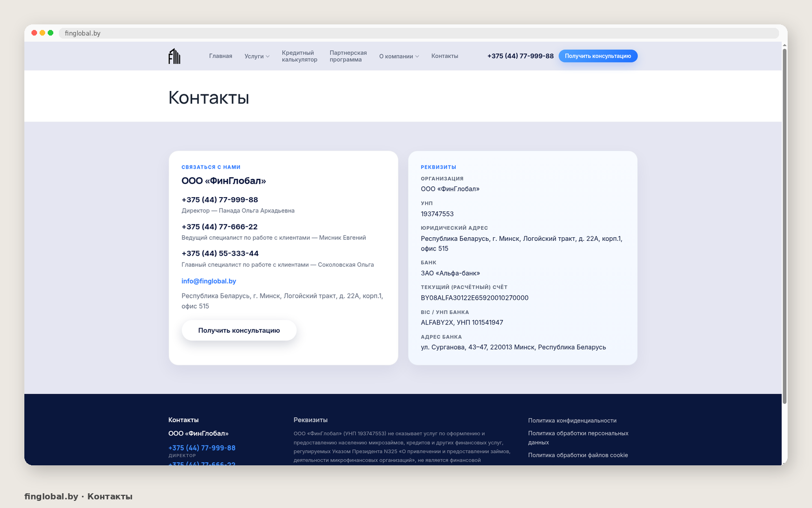Select УНП value 193747553
812x508 pixels.
(x=437, y=214)
